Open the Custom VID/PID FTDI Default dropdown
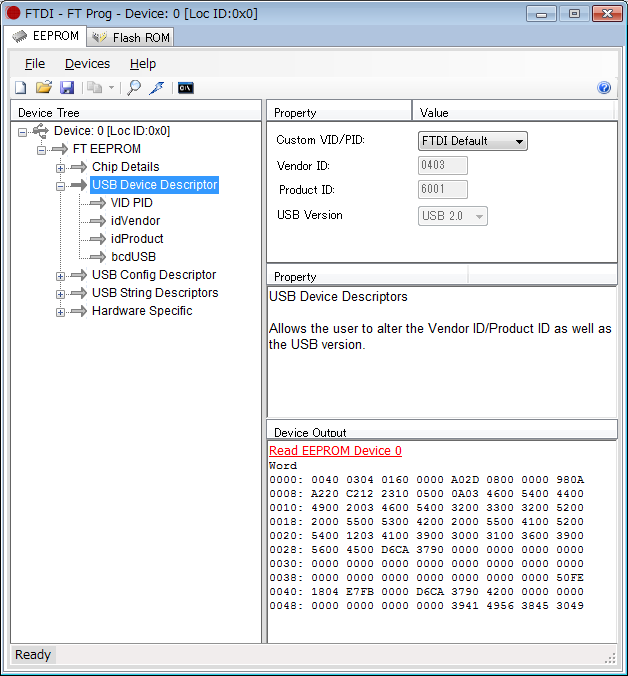The image size is (628, 676). [x=473, y=141]
